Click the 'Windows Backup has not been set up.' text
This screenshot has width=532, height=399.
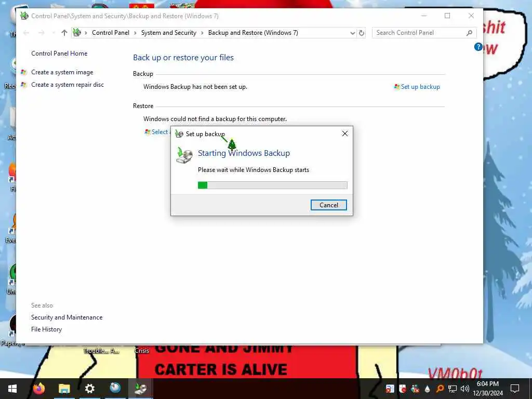pyautogui.click(x=195, y=87)
